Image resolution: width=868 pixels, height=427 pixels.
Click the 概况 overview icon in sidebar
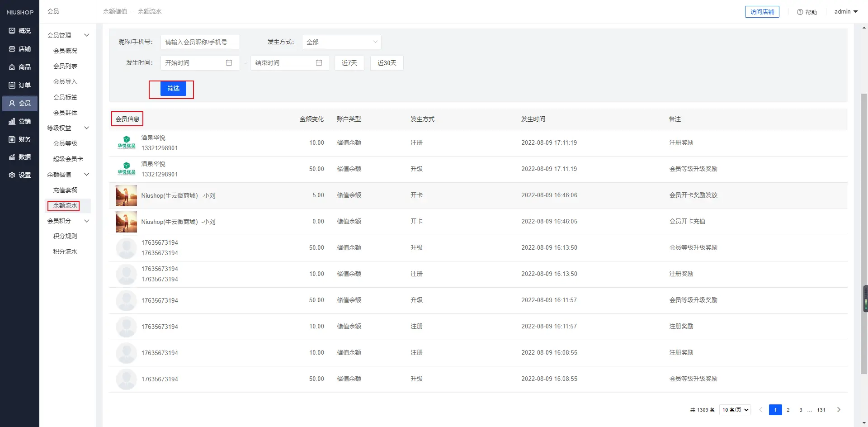[x=12, y=31]
